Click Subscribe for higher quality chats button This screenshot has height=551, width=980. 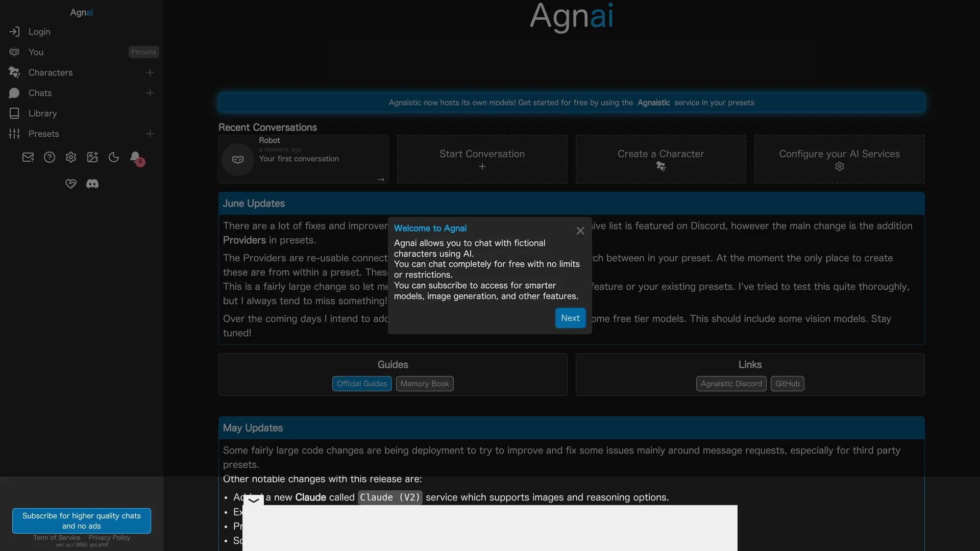click(82, 520)
